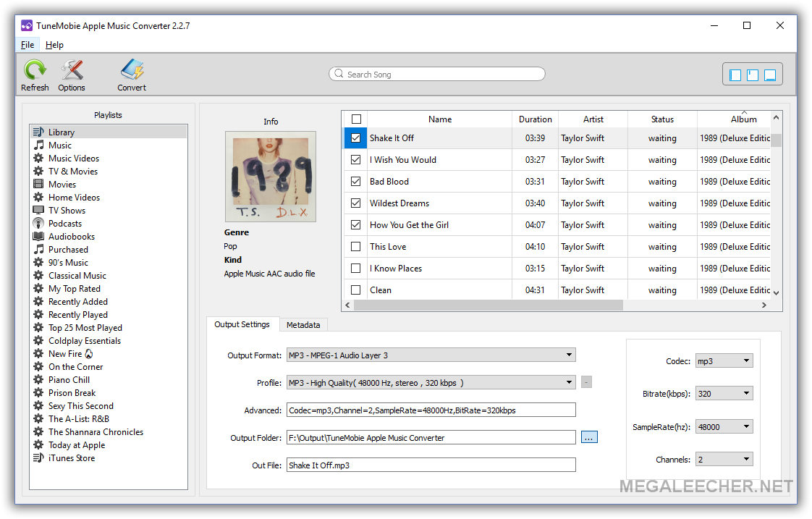Click the song table's vertical scrollbar thumb

pos(776,140)
